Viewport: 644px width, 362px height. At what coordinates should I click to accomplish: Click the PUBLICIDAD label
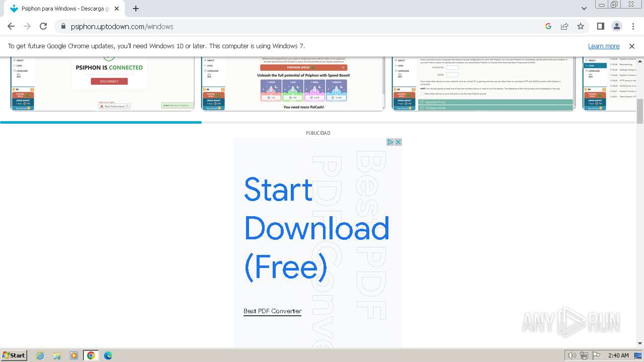318,133
